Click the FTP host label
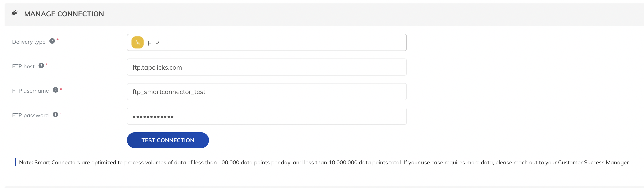The image size is (644, 188). (x=23, y=66)
